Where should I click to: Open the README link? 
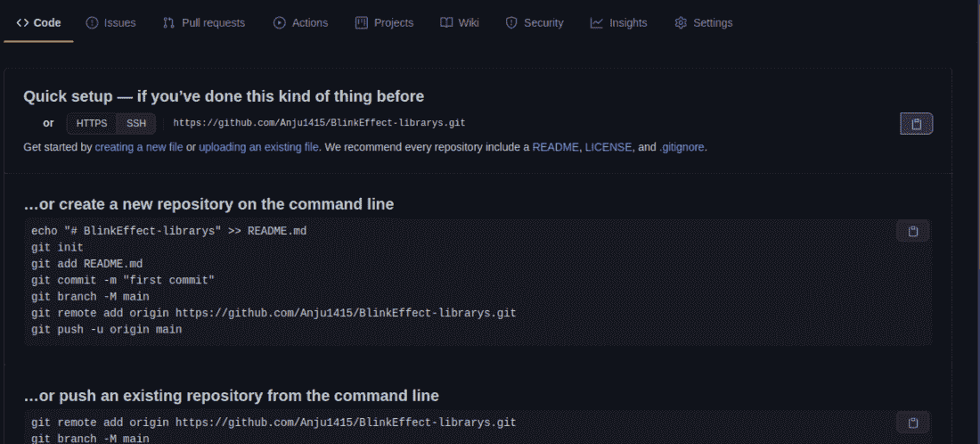555,147
